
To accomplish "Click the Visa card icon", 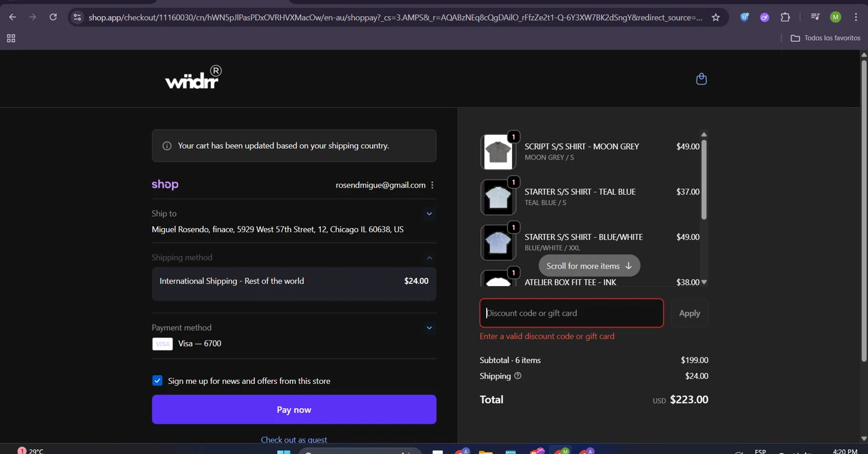I will pos(163,344).
